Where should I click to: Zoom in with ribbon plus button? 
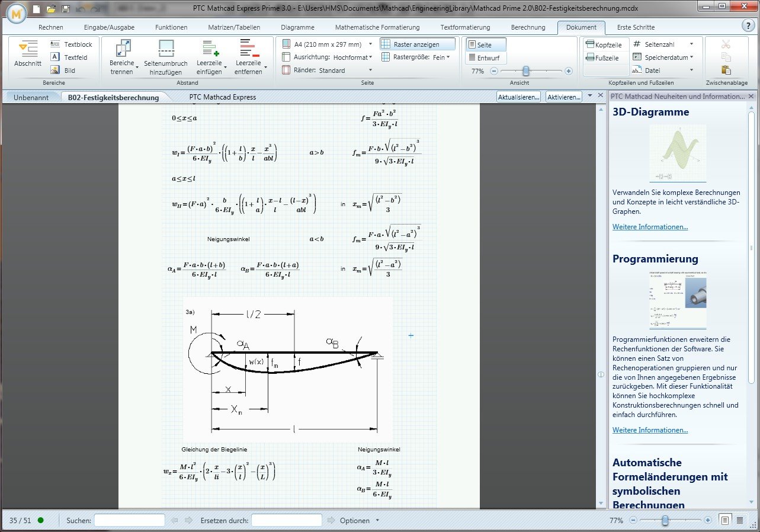coord(569,70)
